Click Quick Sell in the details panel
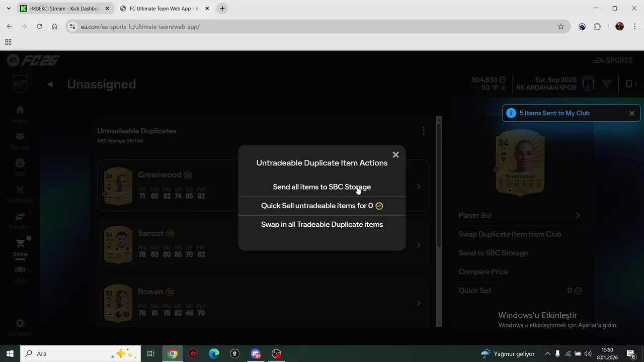The width and height of the screenshot is (644, 362). click(520, 291)
